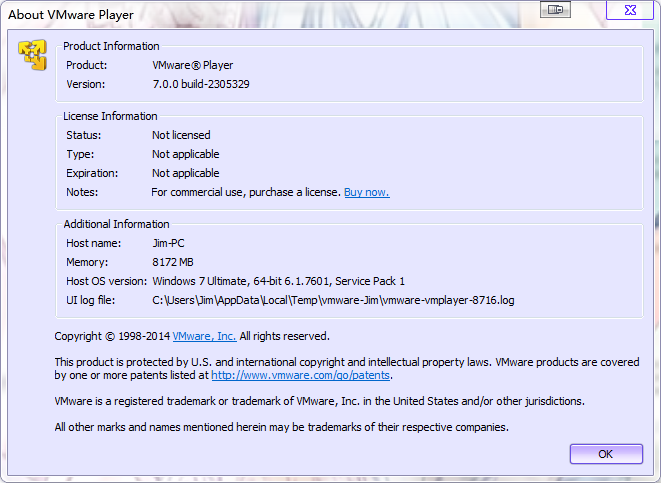
Task: Click the Type 'Not applicable' value
Action: coord(185,154)
